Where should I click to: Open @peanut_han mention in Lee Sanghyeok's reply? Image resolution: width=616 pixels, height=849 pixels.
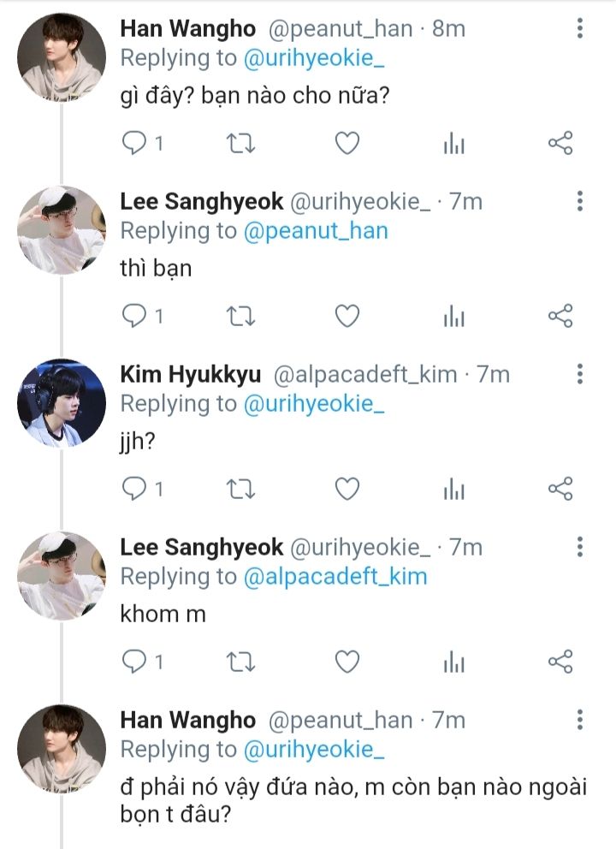click(x=316, y=231)
